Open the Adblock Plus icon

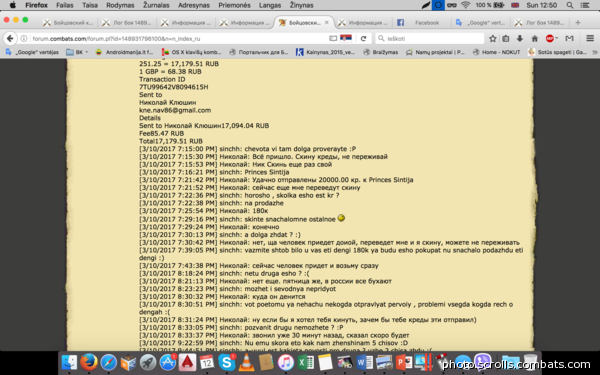click(549, 38)
